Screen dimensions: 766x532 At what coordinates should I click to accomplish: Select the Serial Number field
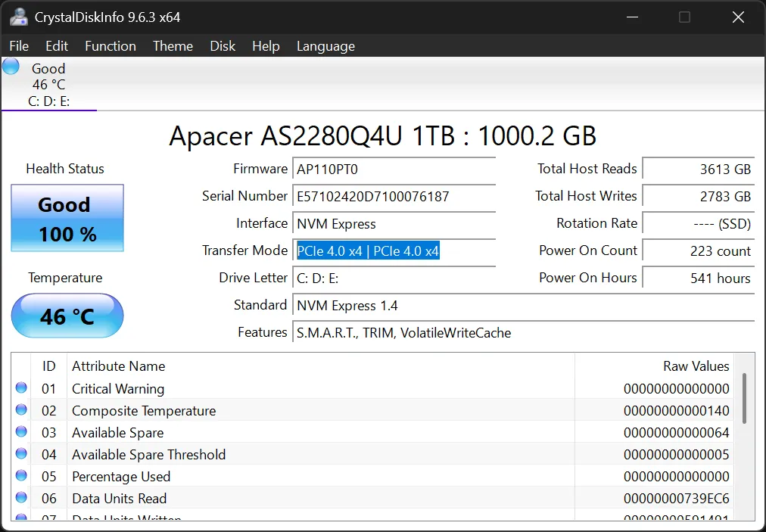[x=394, y=195]
